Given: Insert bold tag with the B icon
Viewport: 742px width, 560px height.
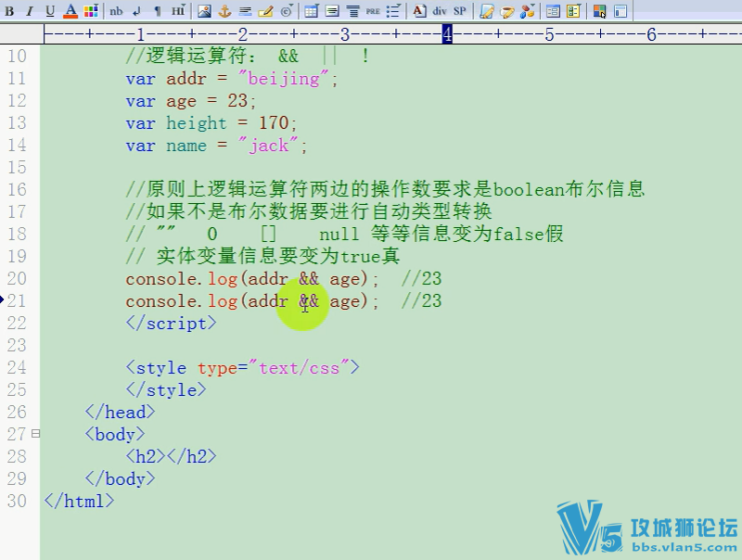Looking at the screenshot, I should [x=9, y=11].
